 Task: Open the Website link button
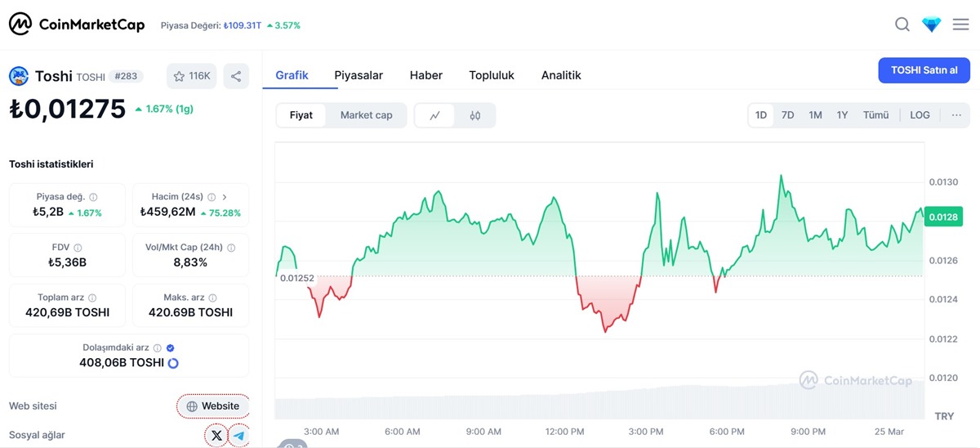[213, 405]
